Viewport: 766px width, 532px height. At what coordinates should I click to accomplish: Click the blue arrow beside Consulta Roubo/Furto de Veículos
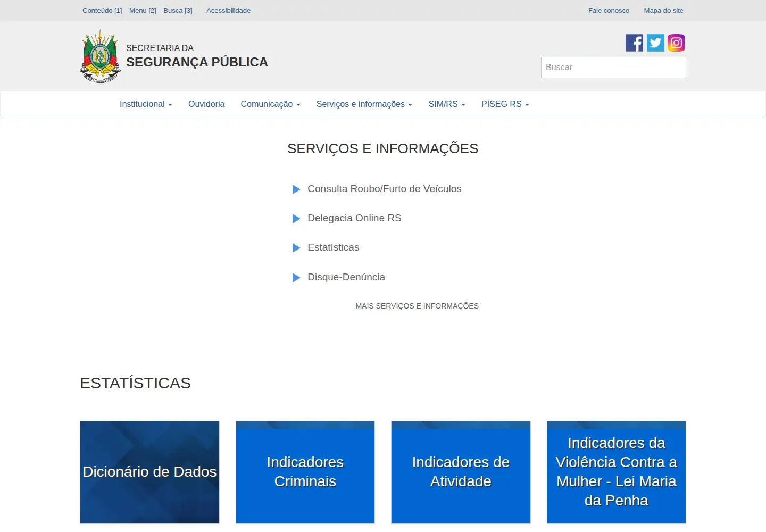pos(296,189)
